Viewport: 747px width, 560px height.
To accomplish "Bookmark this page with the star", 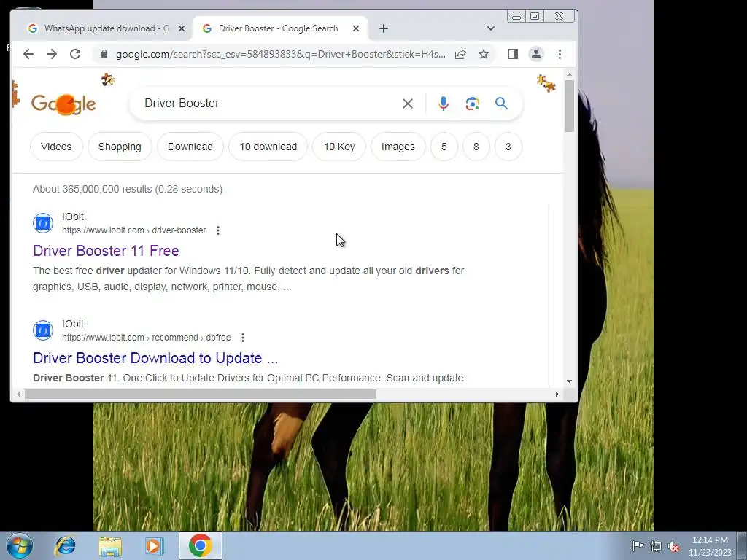I will click(484, 54).
